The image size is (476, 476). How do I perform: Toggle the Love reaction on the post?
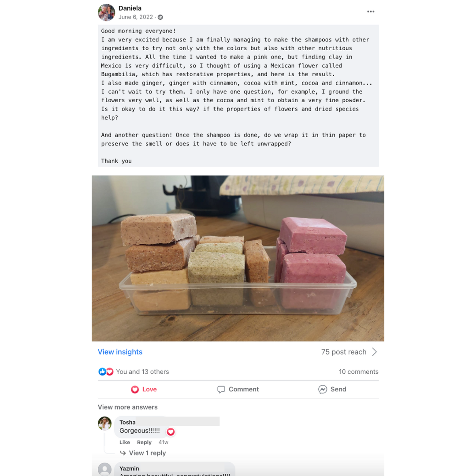[x=144, y=390]
